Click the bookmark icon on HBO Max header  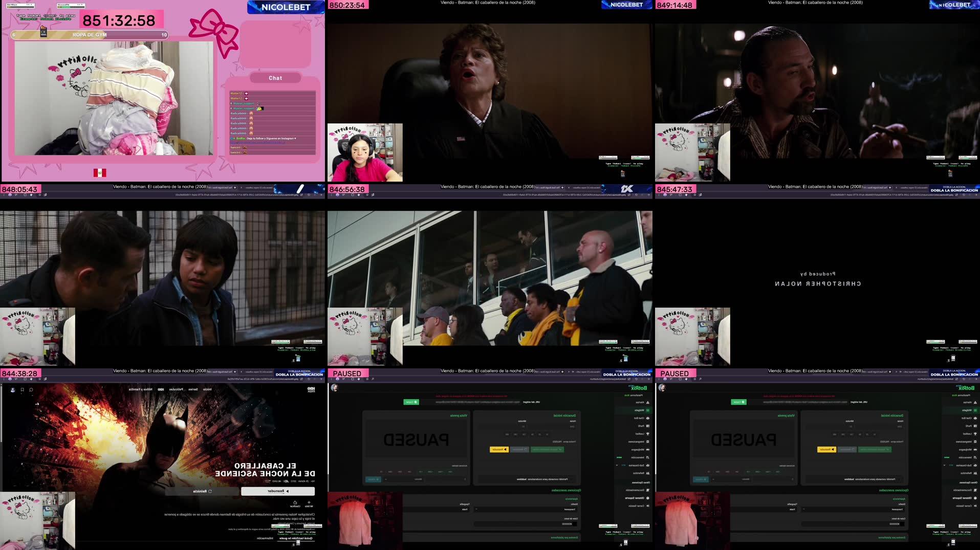pos(22,390)
